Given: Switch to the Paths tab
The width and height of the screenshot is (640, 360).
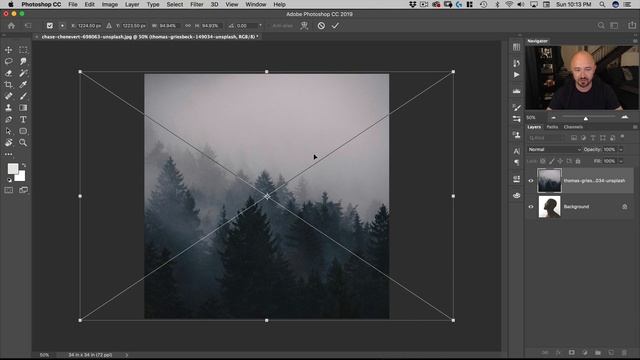Looking at the screenshot, I should point(552,127).
